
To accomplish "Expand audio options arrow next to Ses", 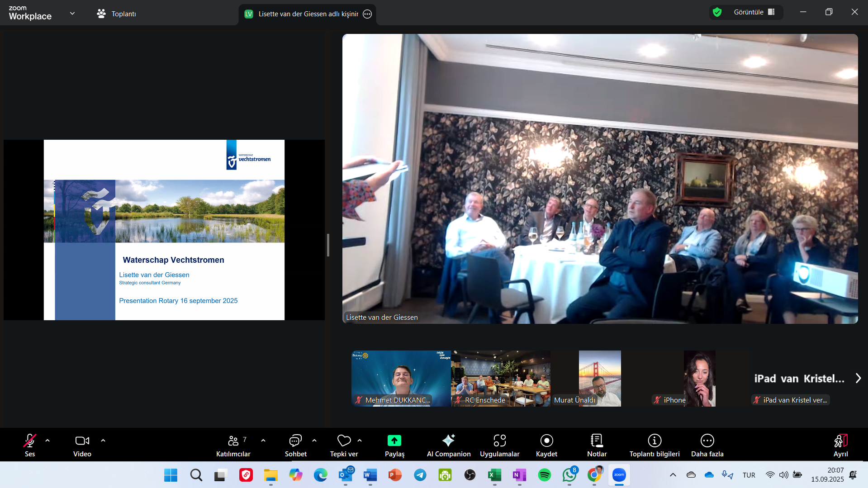I will coord(47,441).
